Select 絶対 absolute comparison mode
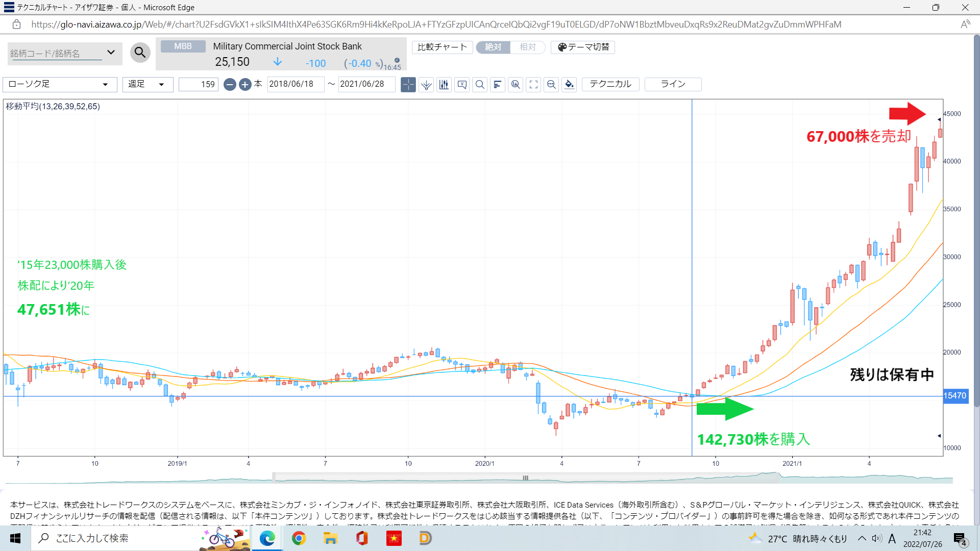The image size is (980, 551). pos(493,47)
